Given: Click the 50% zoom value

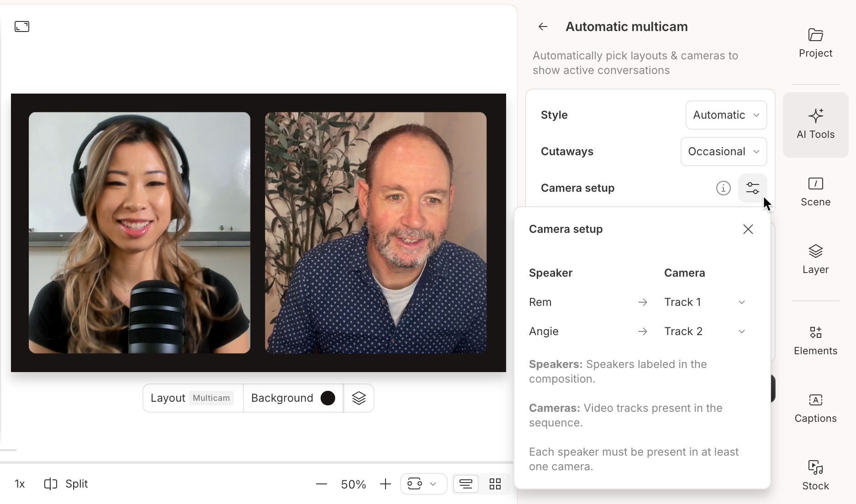Looking at the screenshot, I should [354, 484].
